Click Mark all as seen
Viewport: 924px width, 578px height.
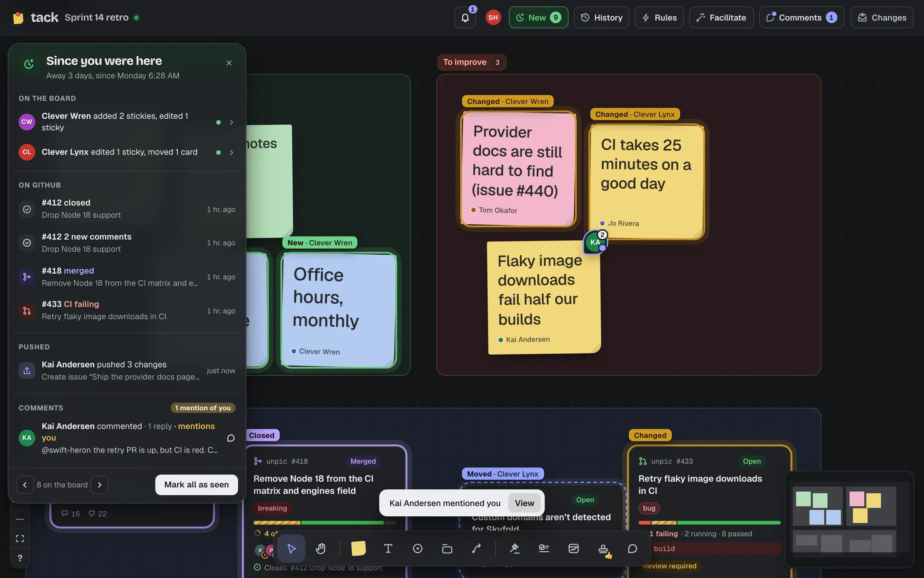point(196,485)
